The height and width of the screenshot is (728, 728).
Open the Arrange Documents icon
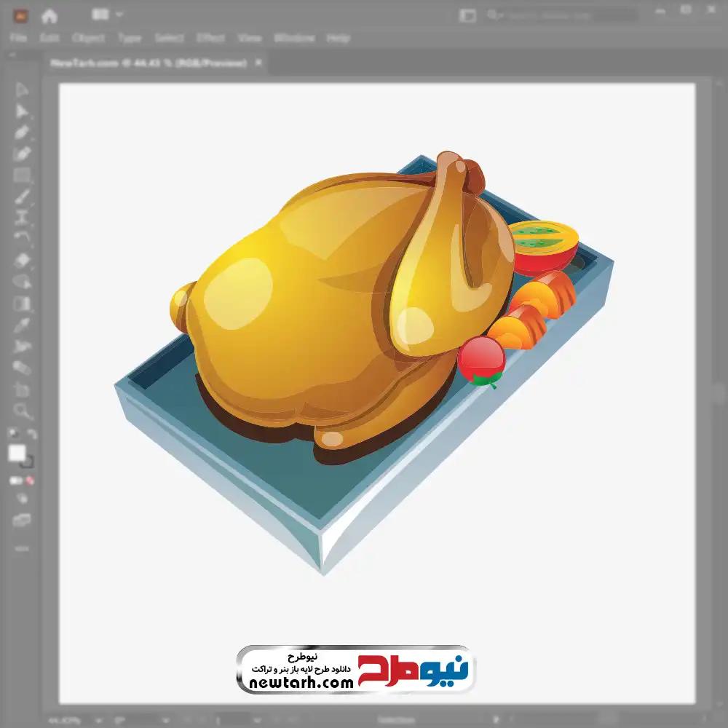pos(100,15)
